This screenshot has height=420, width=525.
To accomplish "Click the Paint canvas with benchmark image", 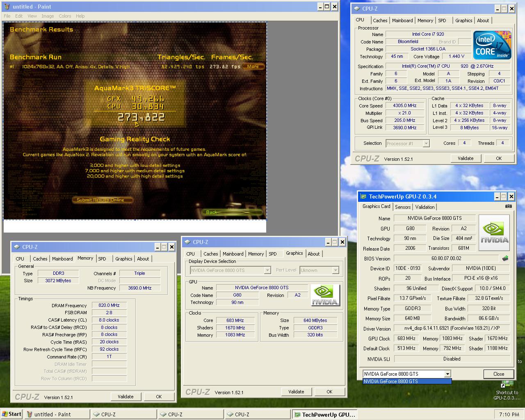I will (135, 121).
